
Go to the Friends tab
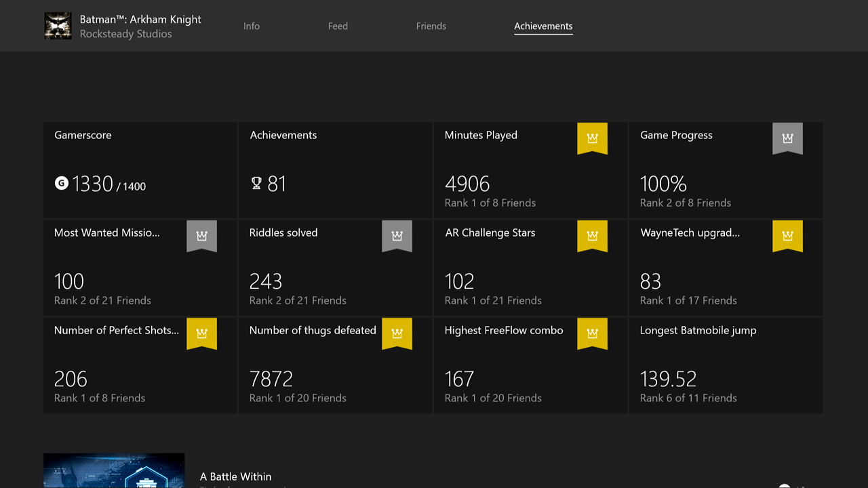[431, 26]
